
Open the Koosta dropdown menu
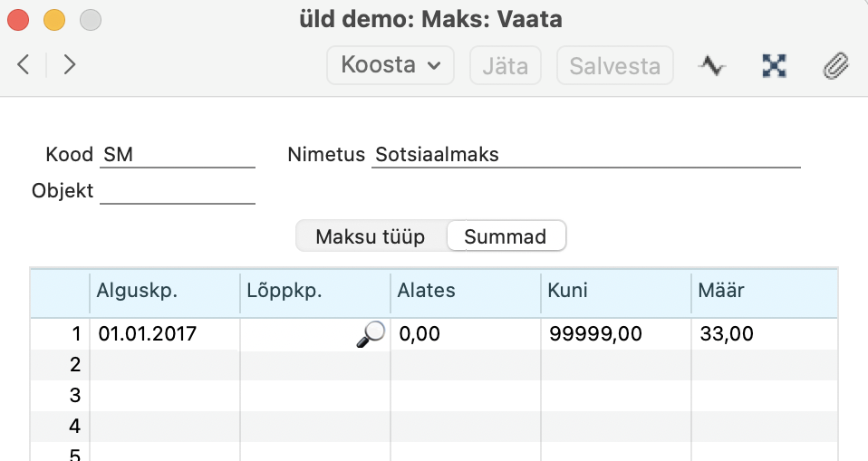[391, 65]
